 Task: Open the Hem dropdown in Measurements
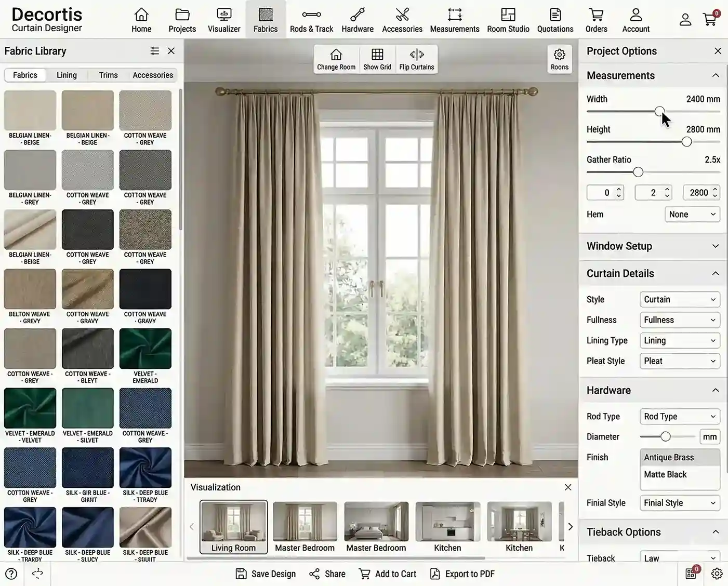coord(692,214)
